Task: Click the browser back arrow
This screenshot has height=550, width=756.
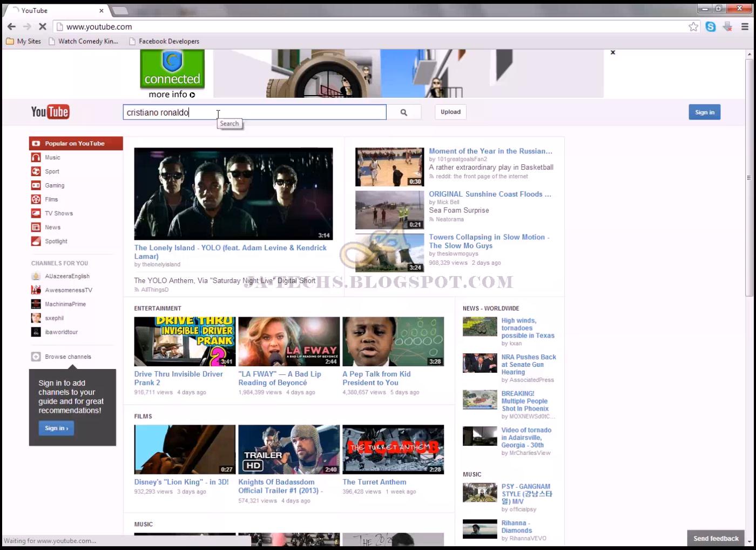Action: [11, 26]
